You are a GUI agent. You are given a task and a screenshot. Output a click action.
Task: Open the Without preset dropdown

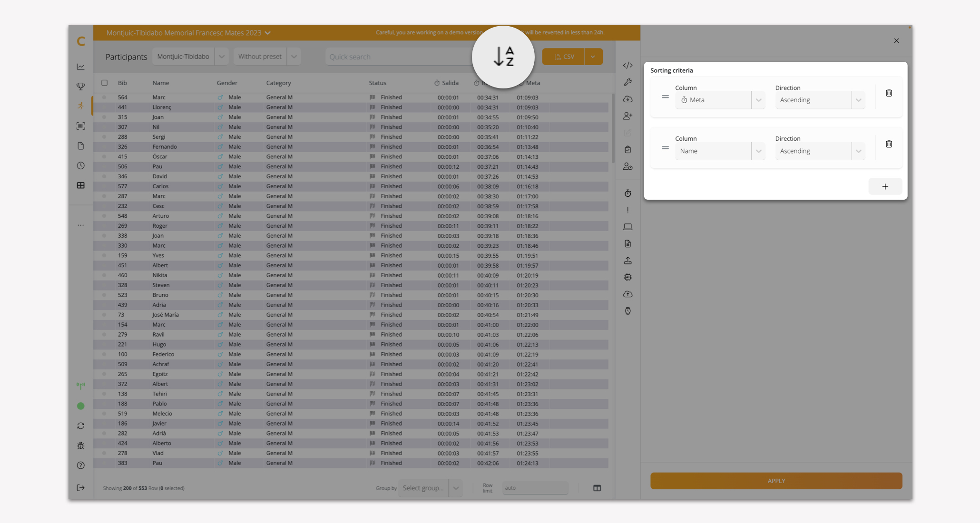pos(267,57)
